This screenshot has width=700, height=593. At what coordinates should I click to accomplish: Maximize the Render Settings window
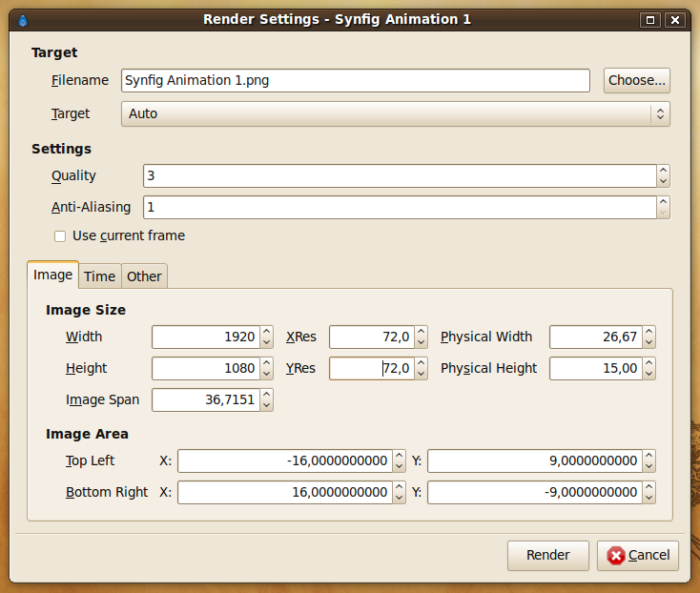tap(650, 20)
